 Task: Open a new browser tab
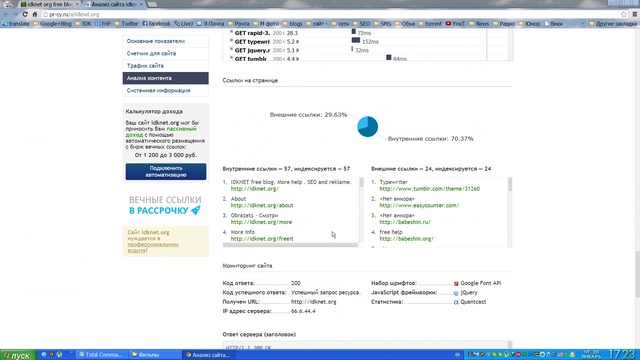click(x=152, y=4)
